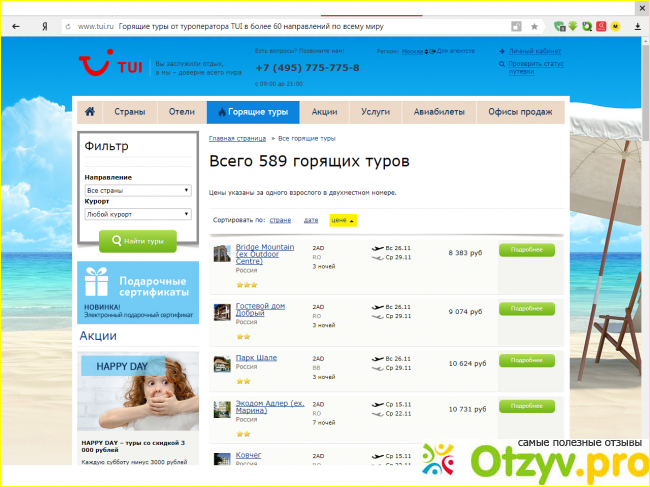The image size is (650, 487).
Task: Click the browser back arrow
Action: coord(12,25)
